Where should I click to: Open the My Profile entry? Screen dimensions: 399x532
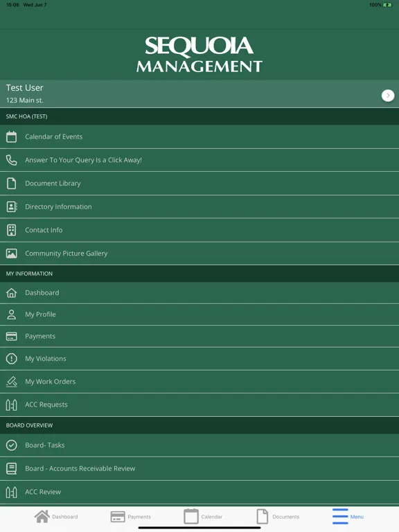tap(199, 314)
